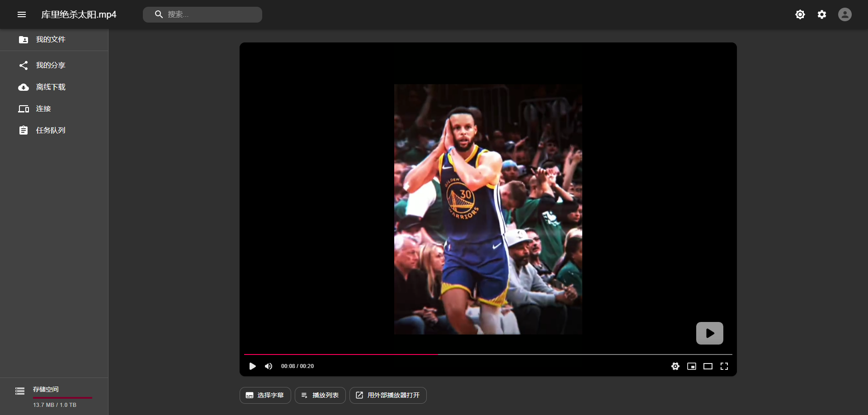The height and width of the screenshot is (415, 868).
Task: Open 离线下载 in sidebar
Action: [54, 87]
